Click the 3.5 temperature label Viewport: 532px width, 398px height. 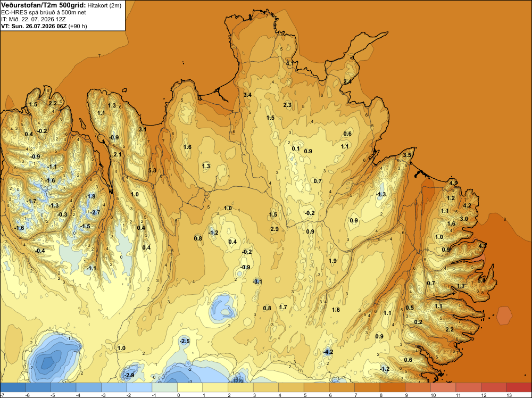tap(407, 155)
